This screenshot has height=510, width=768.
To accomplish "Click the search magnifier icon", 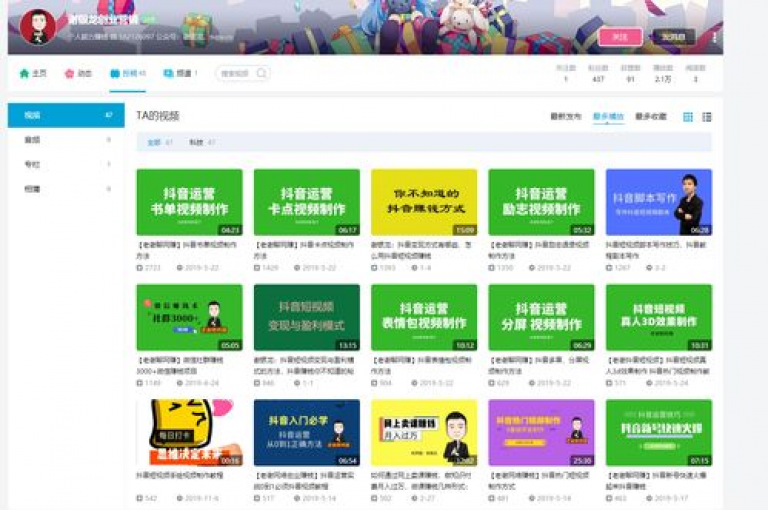I will pos(262,73).
